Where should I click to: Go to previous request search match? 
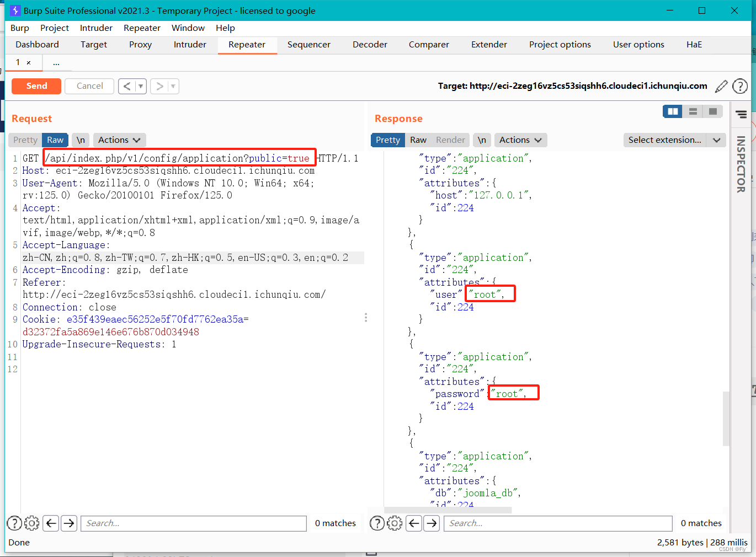(x=51, y=523)
